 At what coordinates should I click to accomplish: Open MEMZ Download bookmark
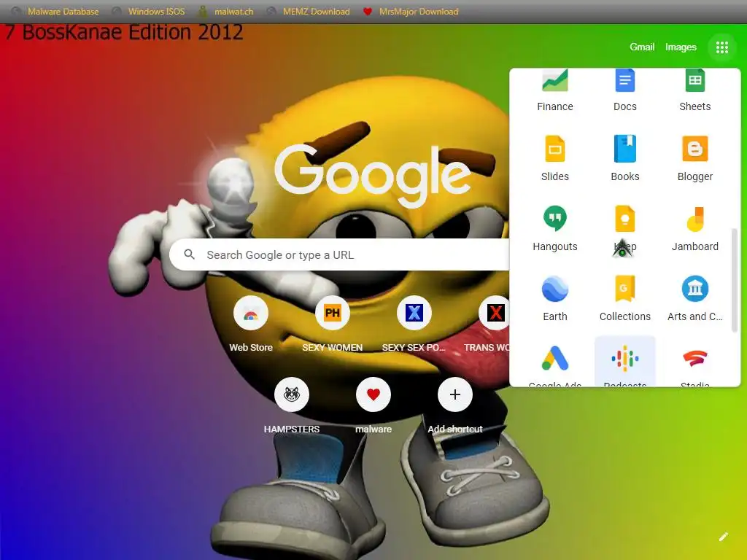tap(308, 12)
